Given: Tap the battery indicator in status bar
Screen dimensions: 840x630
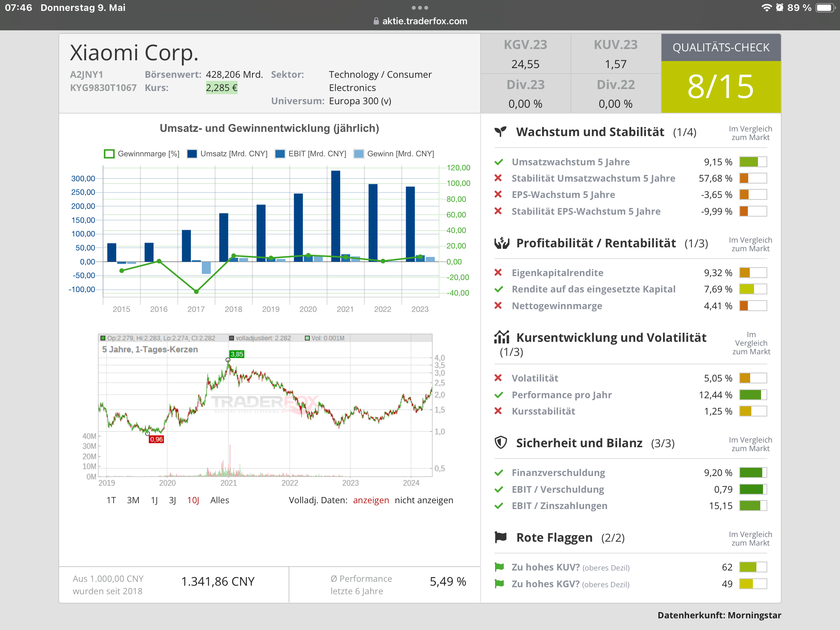Looking at the screenshot, I should point(825,8).
